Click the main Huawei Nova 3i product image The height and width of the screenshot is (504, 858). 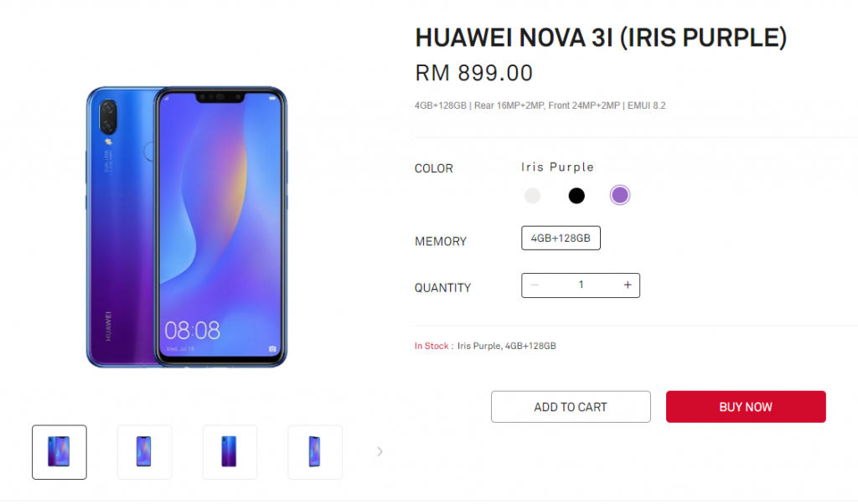[187, 227]
